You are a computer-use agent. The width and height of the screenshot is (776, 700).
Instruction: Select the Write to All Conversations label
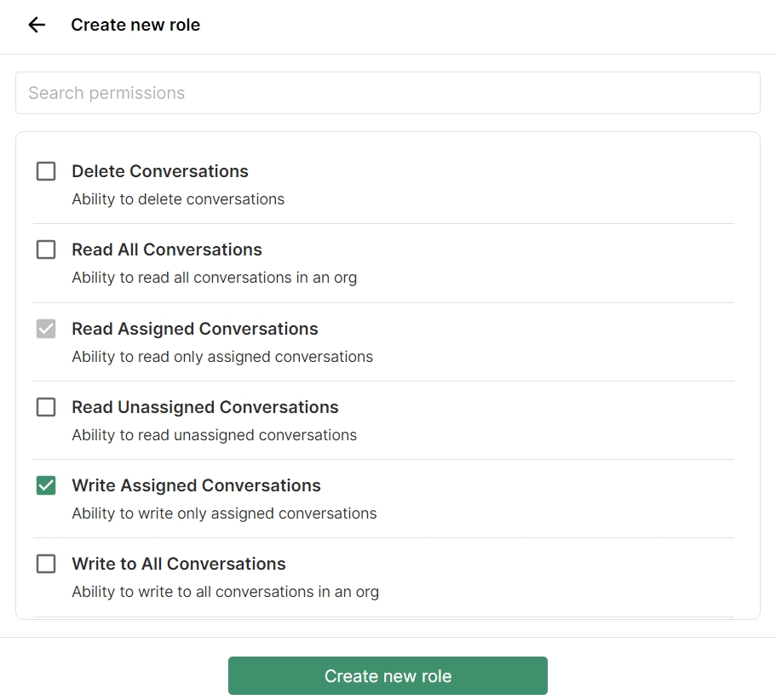coord(179,564)
